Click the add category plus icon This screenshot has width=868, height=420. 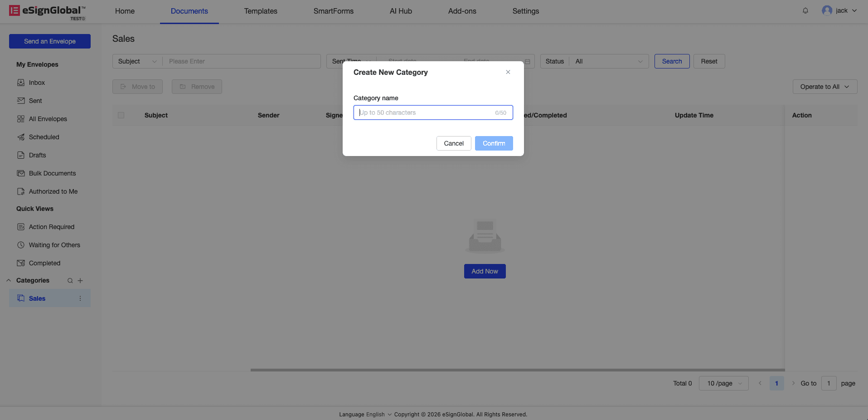tap(80, 281)
